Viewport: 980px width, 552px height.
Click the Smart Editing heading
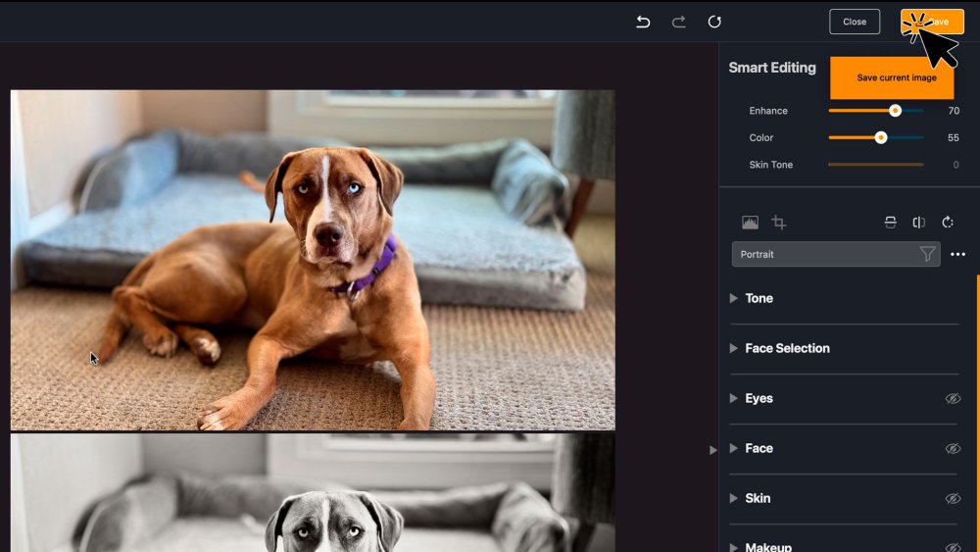pyautogui.click(x=772, y=68)
